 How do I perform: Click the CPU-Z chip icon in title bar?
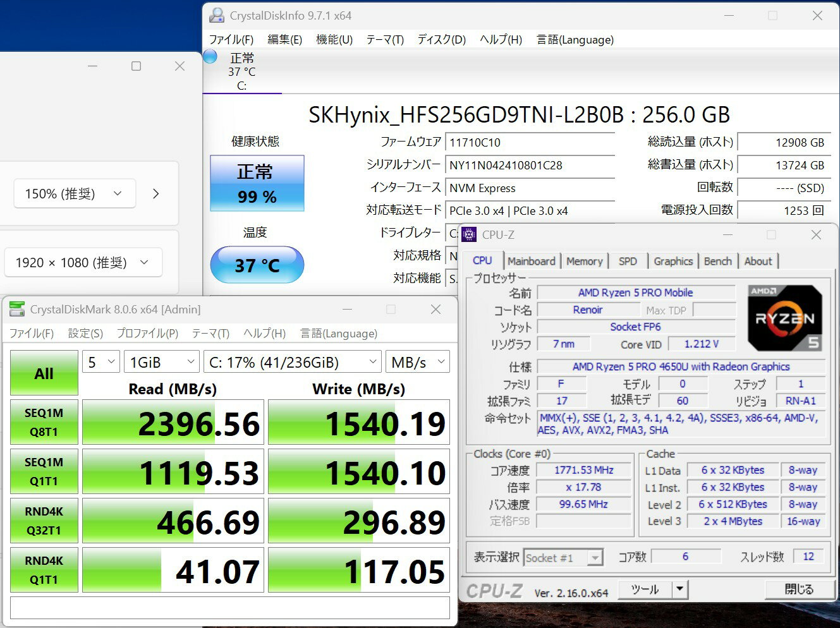[x=469, y=234]
